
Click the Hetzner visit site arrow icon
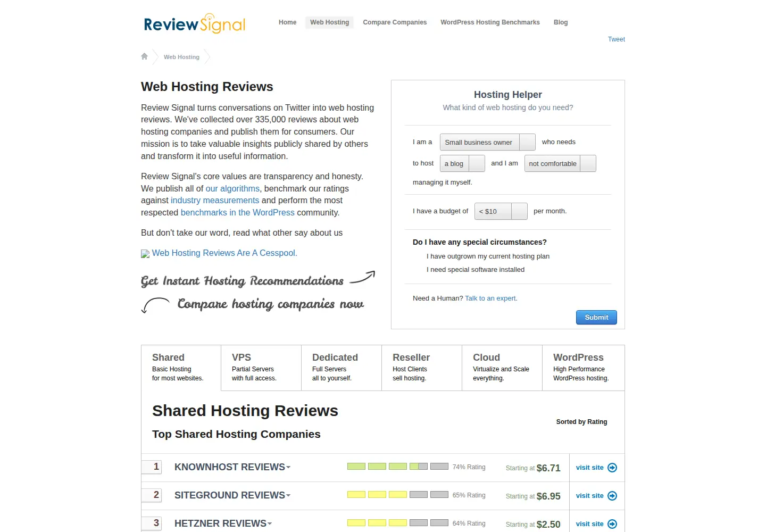(x=612, y=524)
